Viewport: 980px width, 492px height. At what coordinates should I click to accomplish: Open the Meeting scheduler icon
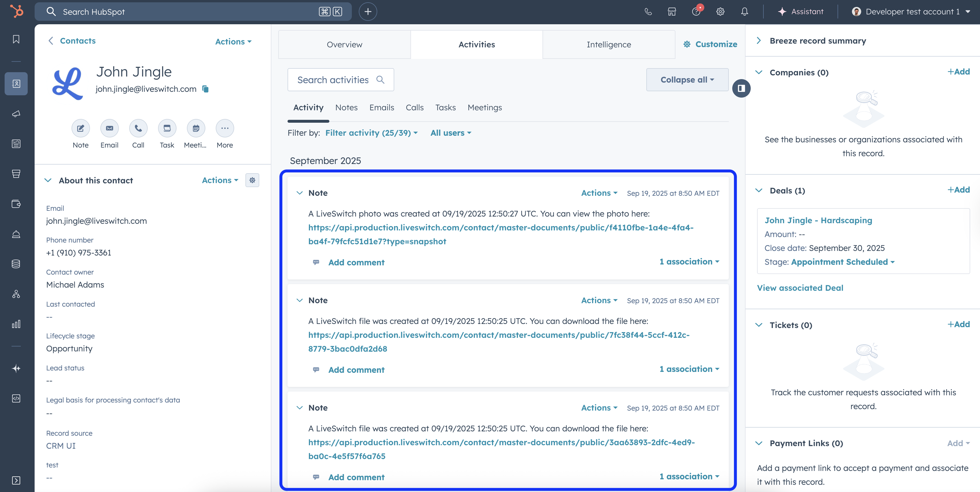click(196, 128)
